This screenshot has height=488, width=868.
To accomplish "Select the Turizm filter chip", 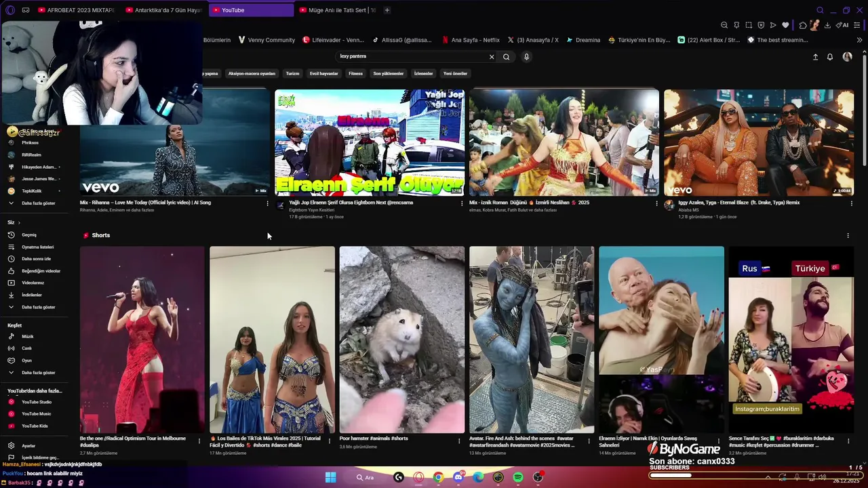I will (292, 74).
